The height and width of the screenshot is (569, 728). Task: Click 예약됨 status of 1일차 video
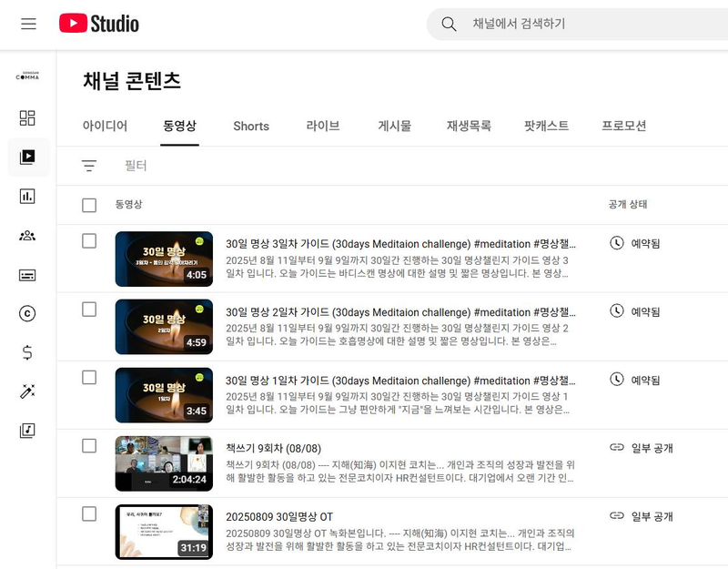[x=645, y=380]
